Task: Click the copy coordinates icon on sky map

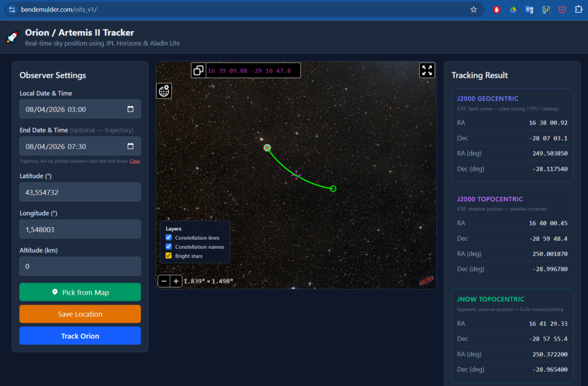Action: tap(199, 71)
